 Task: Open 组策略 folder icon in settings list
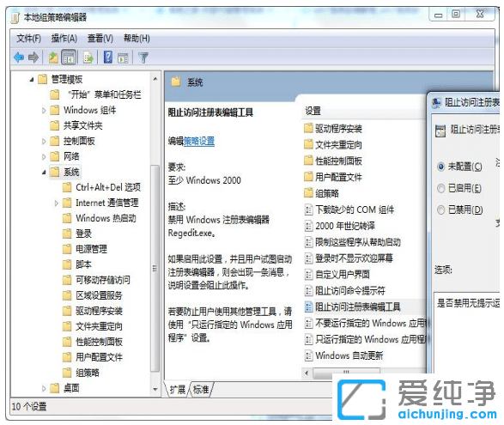(x=308, y=193)
